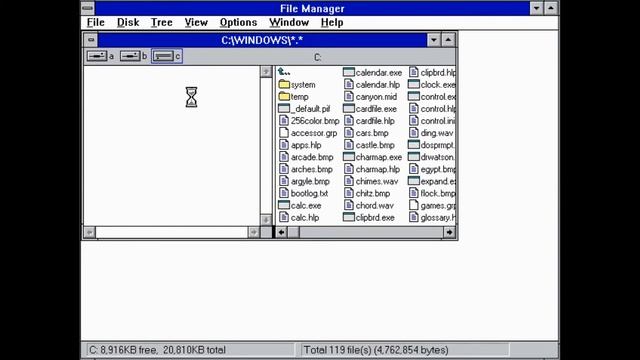Select cardfile.exe program icon
The image size is (640, 360).
tap(349, 109)
